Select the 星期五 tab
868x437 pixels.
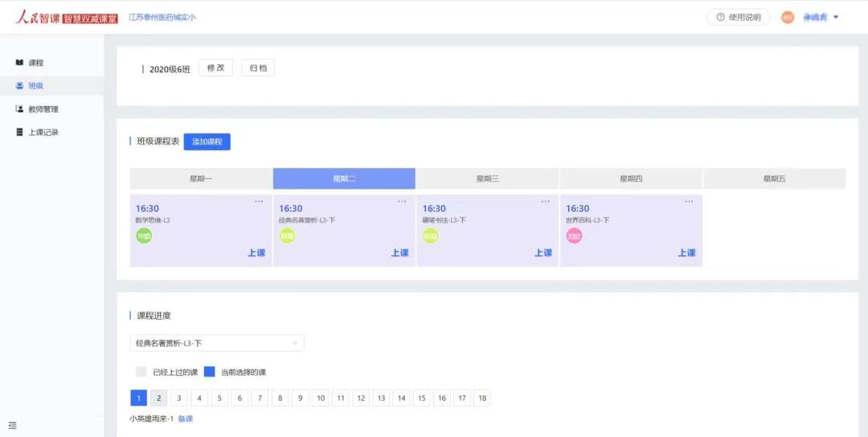775,178
